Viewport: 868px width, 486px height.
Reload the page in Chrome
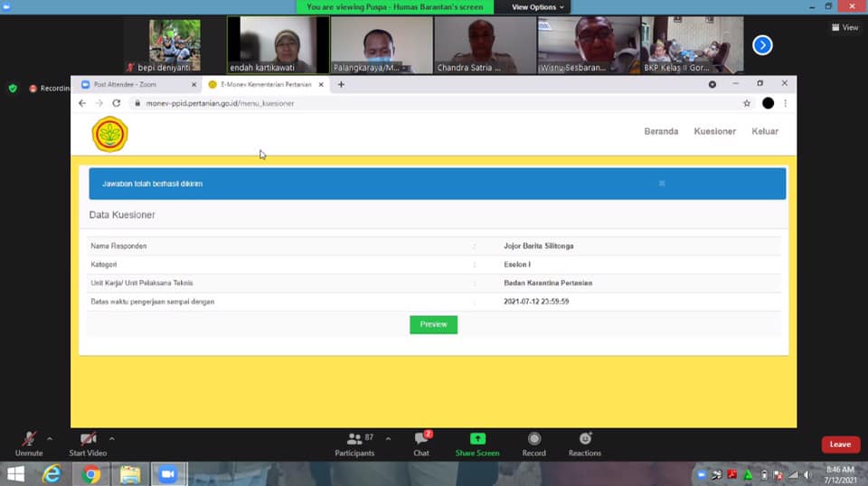[117, 103]
